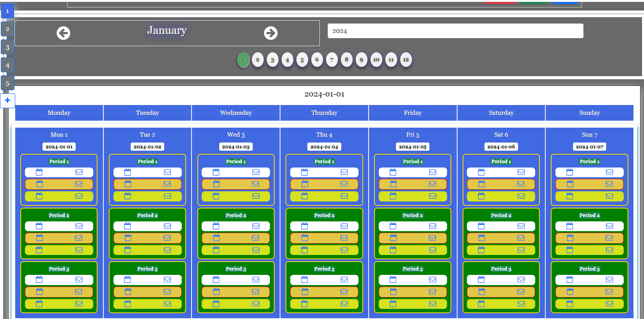Click envelope icon in Tue 2 Period 1 yellow row
644x319 pixels.
(167, 196)
